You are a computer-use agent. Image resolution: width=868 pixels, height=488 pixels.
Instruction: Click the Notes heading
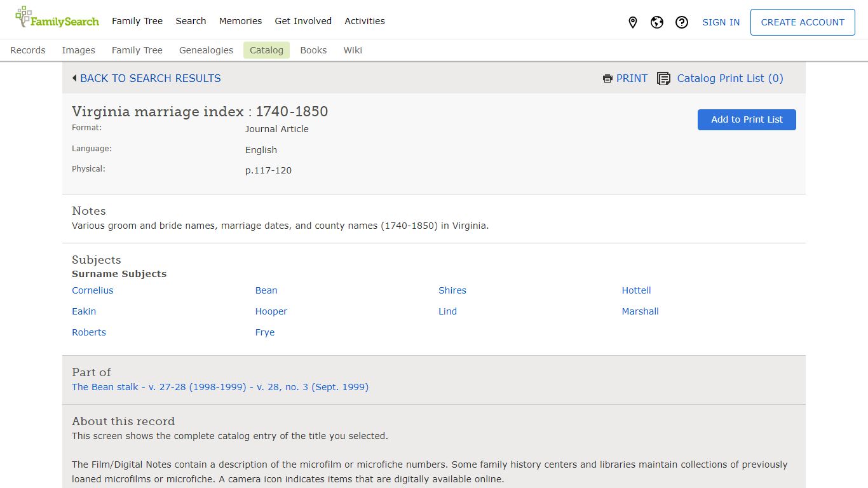click(x=89, y=211)
